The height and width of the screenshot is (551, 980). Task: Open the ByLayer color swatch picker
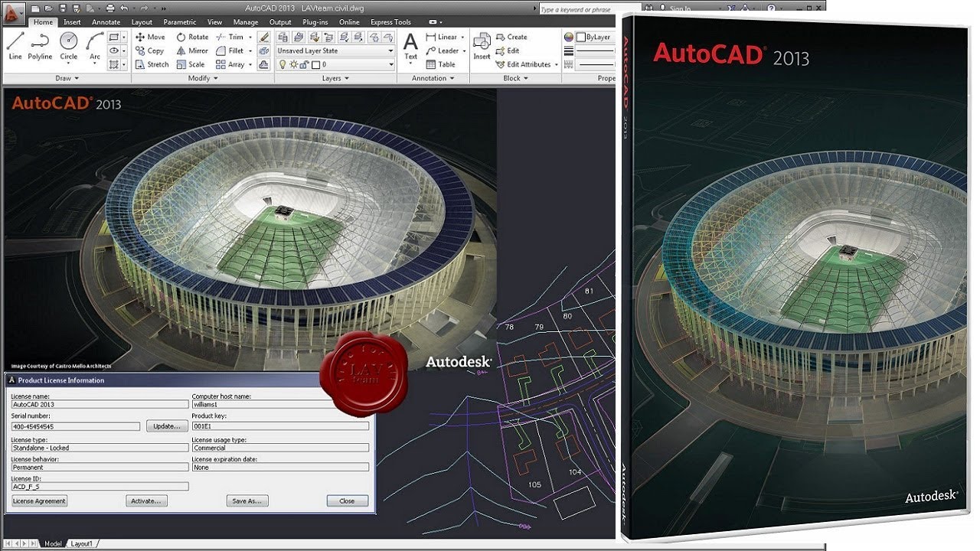pyautogui.click(x=590, y=36)
